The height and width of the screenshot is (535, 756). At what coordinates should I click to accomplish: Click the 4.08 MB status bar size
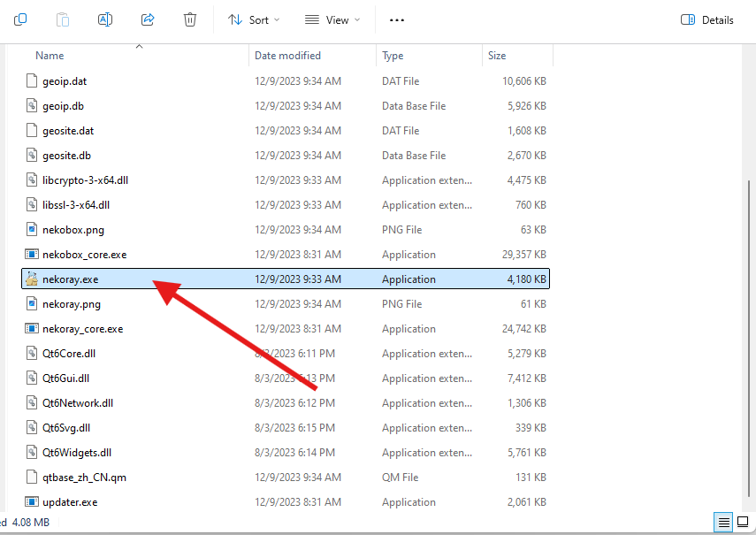[31, 522]
